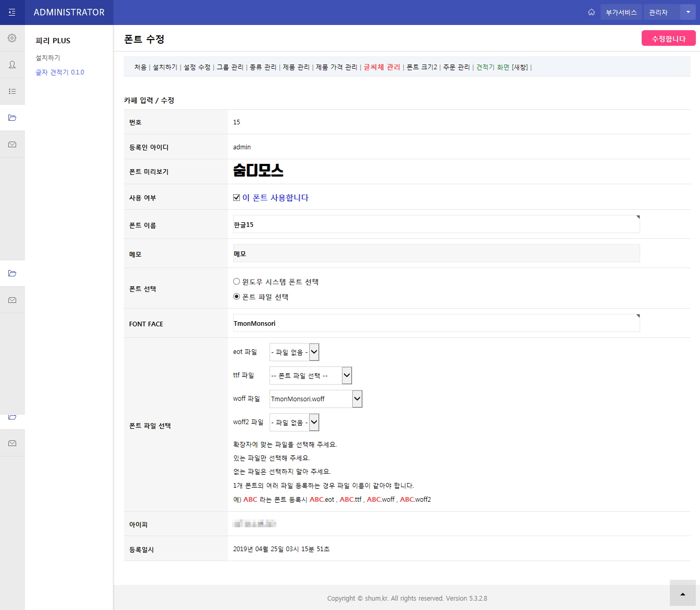The height and width of the screenshot is (610, 700).
Task: Go to '제품 가격 관리' menu item
Action: 336,67
